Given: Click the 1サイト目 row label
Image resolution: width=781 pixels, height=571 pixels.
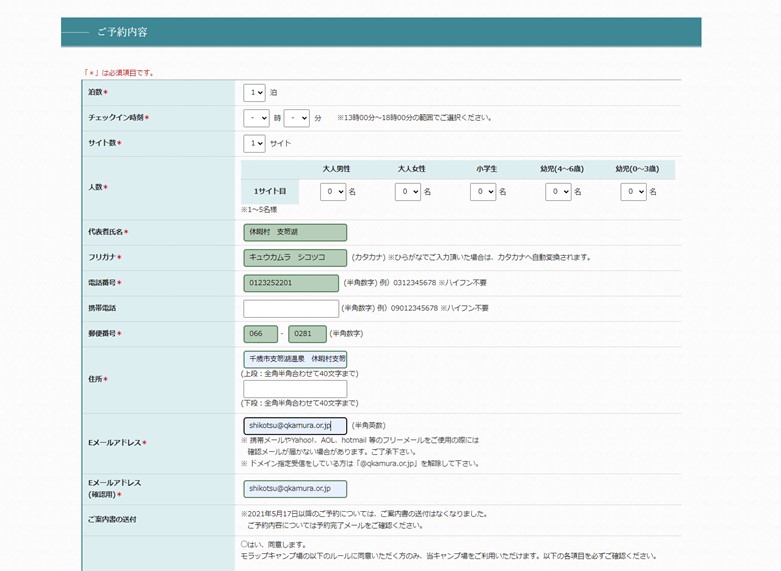Looking at the screenshot, I should pyautogui.click(x=270, y=191).
